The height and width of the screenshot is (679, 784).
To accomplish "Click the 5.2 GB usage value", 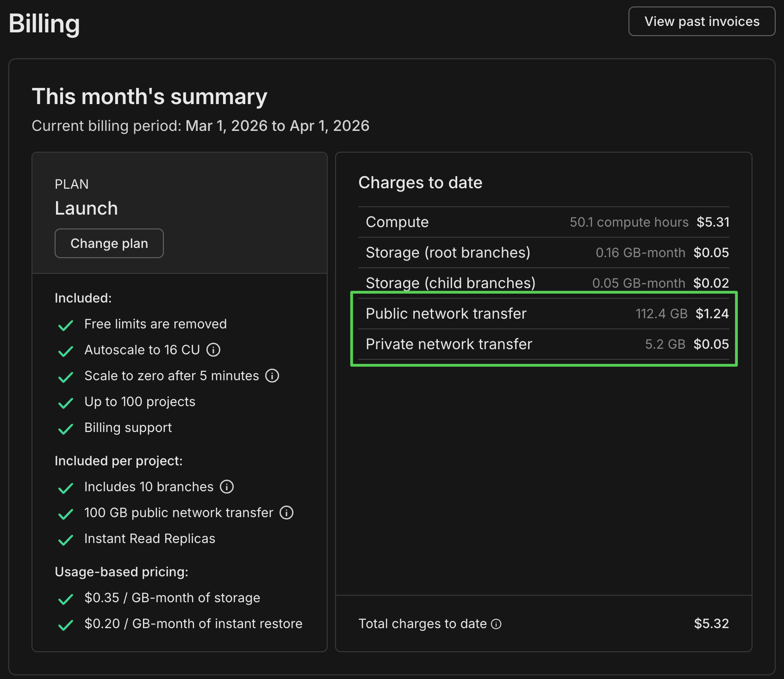I will click(665, 344).
